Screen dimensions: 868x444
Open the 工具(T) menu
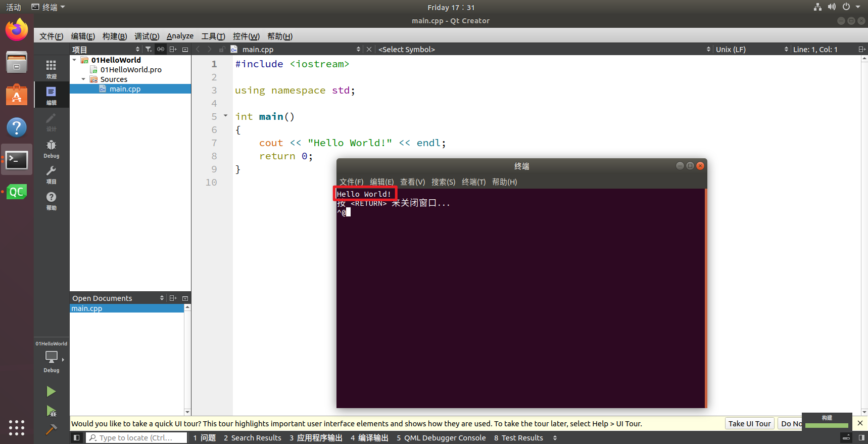click(x=213, y=36)
